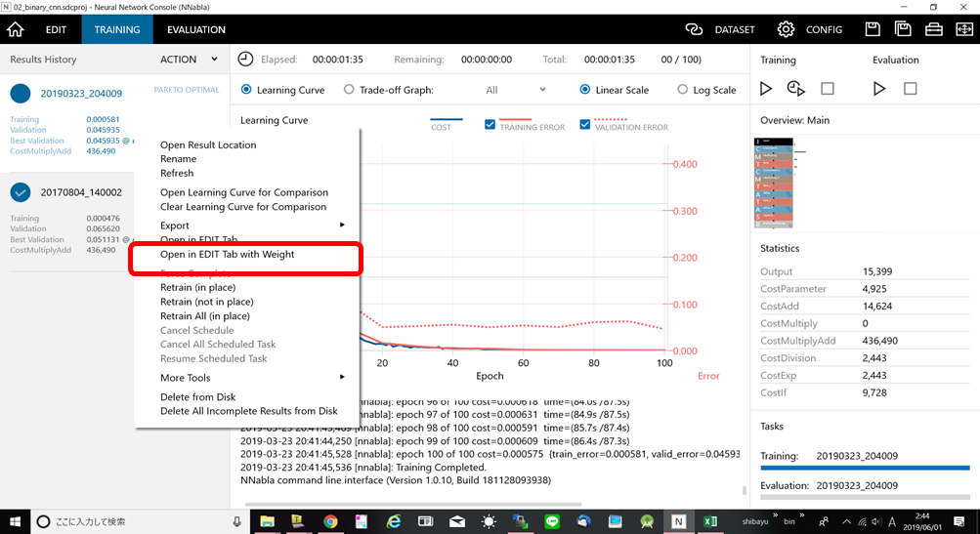Screen dimensions: 980x534
Task: Open File Explorer from the taskbar
Action: (x=267, y=521)
